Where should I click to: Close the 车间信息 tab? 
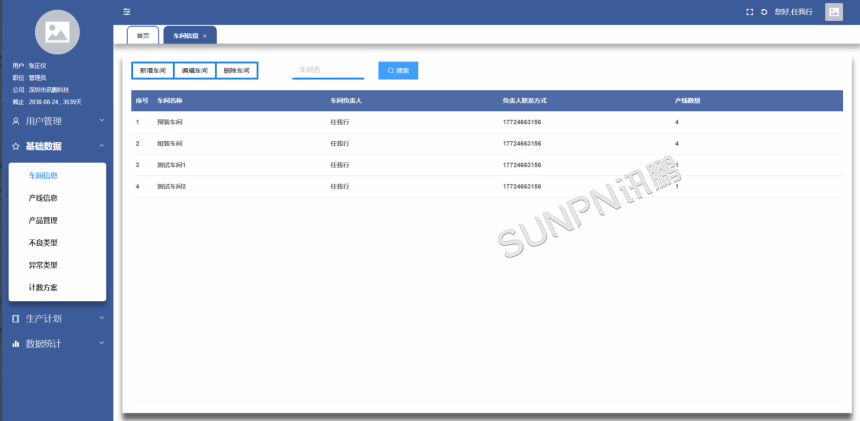205,36
